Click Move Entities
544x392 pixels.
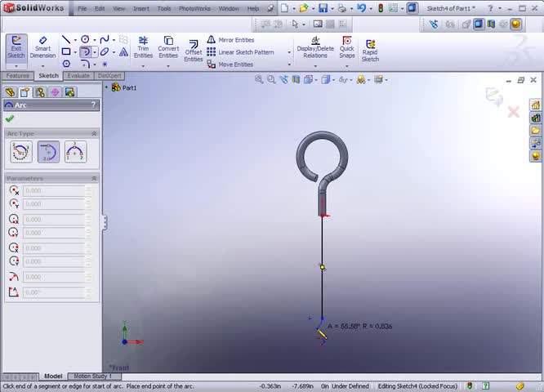tap(230, 65)
